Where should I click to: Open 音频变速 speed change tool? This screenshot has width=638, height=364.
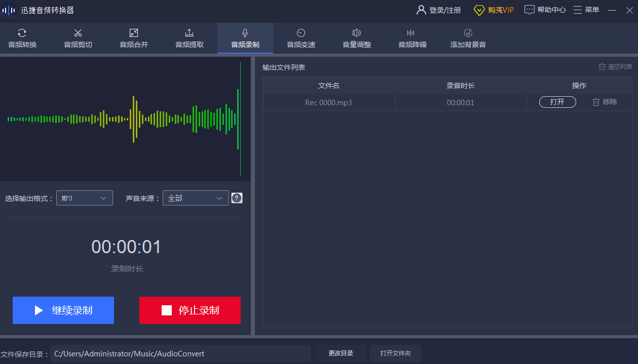coord(301,38)
